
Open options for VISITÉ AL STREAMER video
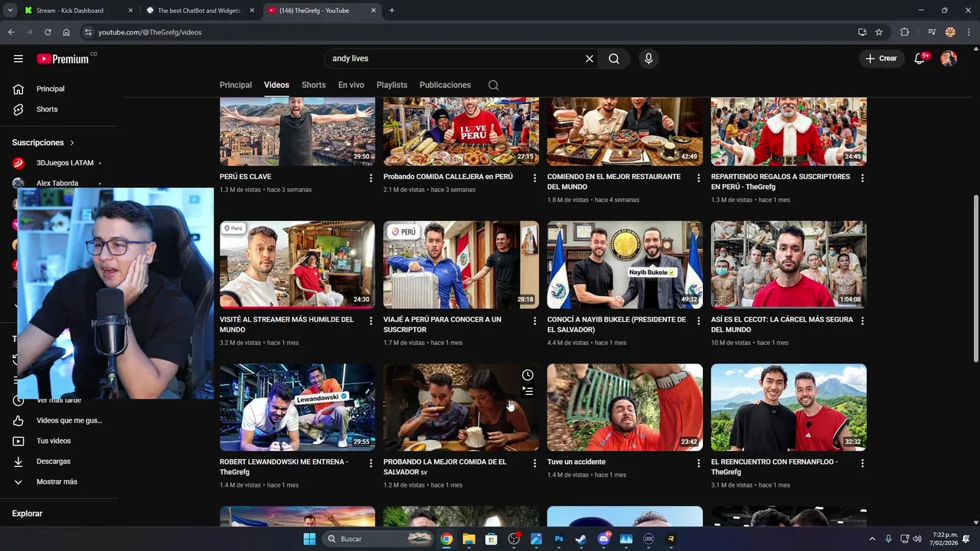tap(371, 321)
